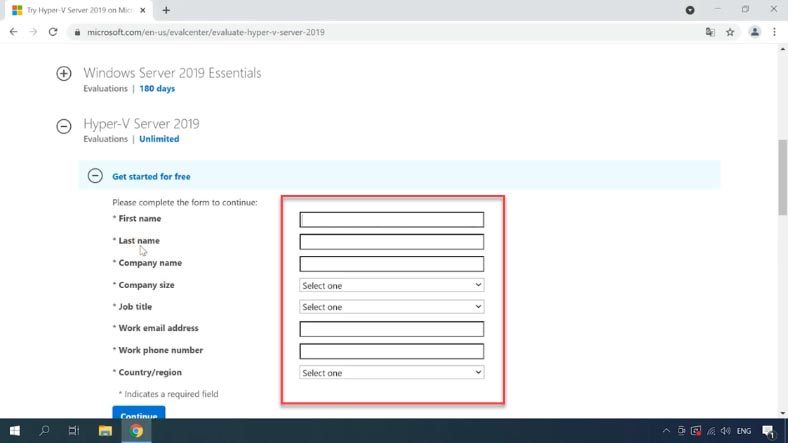The height and width of the screenshot is (443, 788).
Task: Click the Meet Now tray icon
Action: [x=681, y=431]
